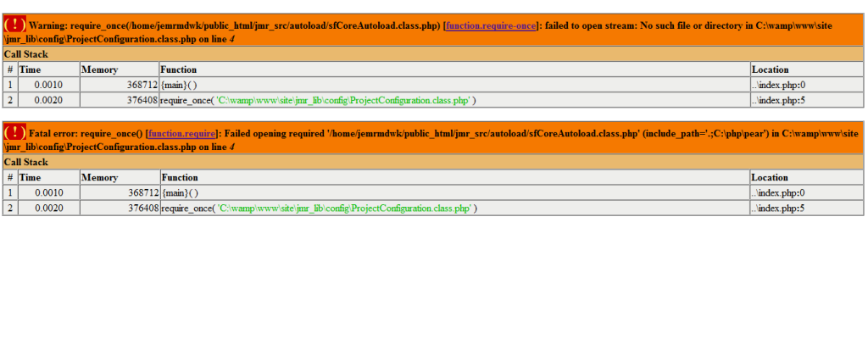This screenshot has height=339, width=868.
Task: Click time value 0.0010 in the fatal error table
Action: pos(48,192)
